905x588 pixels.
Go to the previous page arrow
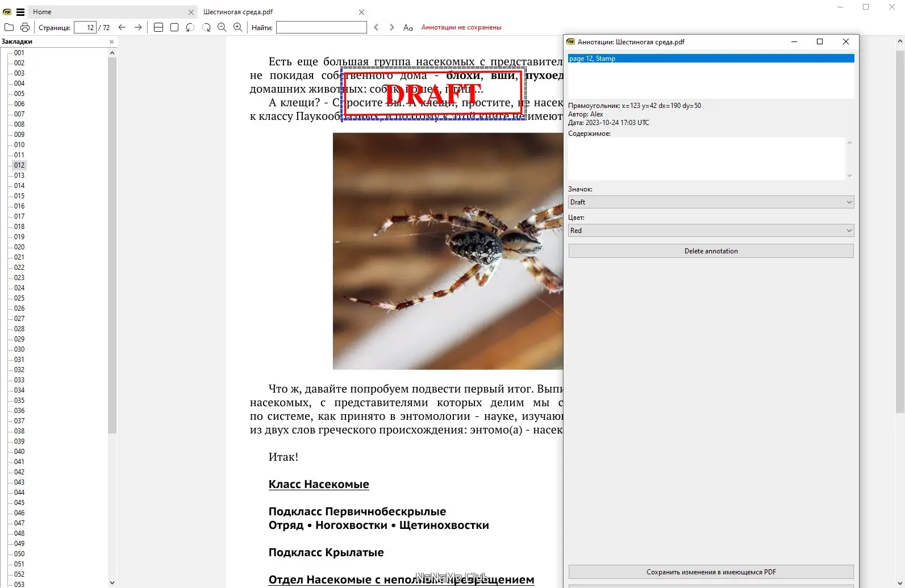[x=122, y=27]
